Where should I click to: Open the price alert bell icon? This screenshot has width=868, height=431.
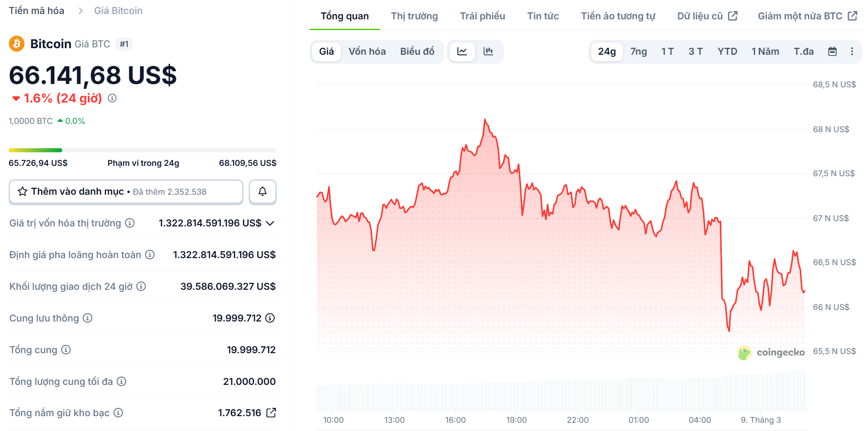[x=262, y=191]
